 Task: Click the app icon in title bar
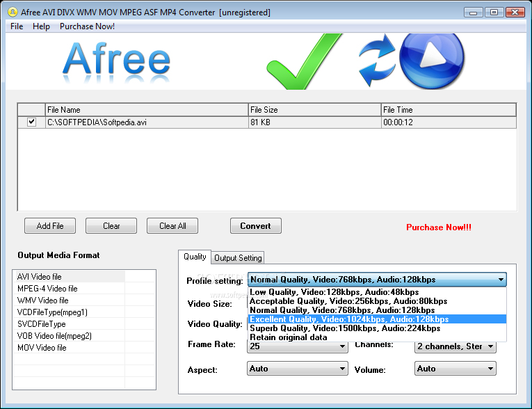(13, 13)
